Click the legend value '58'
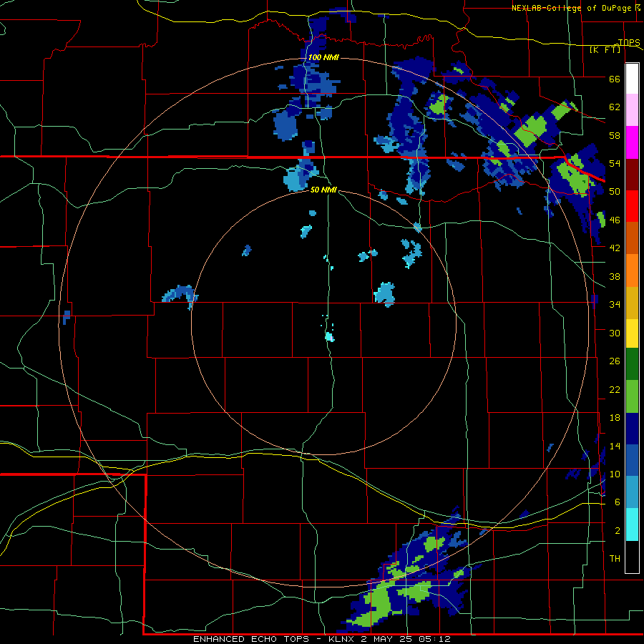The image size is (644, 644). (615, 135)
